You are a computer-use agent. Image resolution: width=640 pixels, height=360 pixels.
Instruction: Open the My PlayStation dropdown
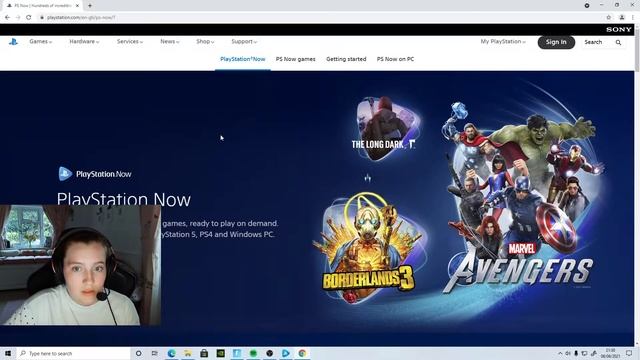click(503, 42)
